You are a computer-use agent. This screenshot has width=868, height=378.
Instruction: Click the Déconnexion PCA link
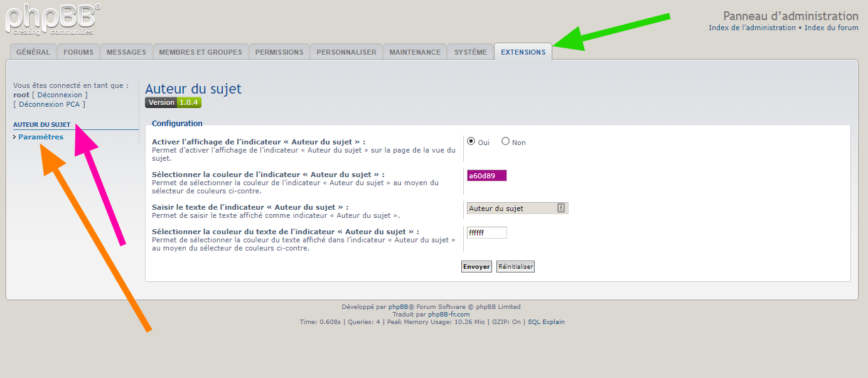point(49,104)
